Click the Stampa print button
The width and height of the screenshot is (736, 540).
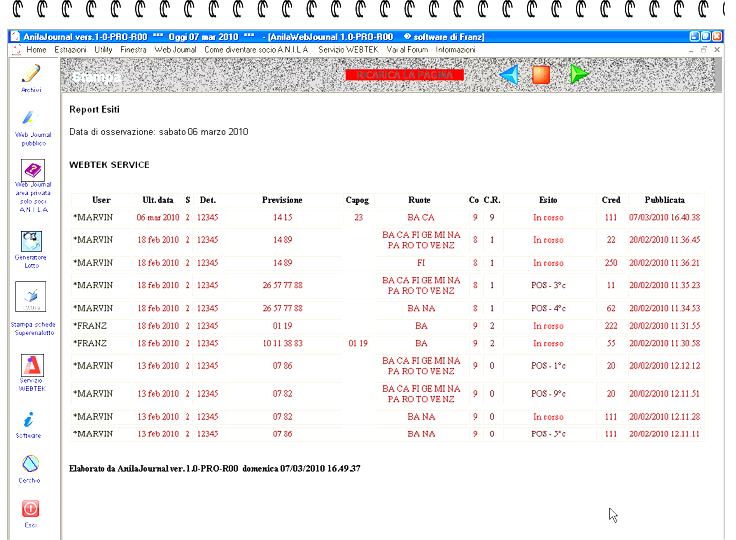(x=96, y=76)
